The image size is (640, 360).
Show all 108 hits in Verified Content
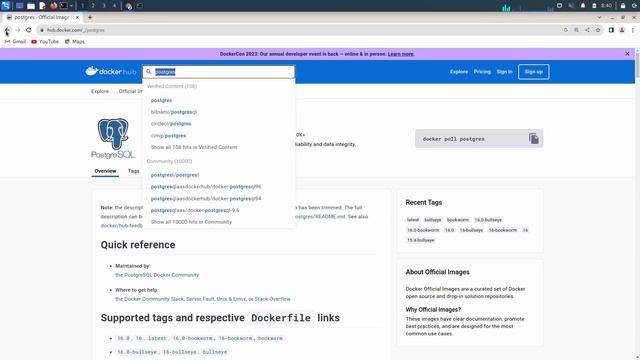coord(194,147)
